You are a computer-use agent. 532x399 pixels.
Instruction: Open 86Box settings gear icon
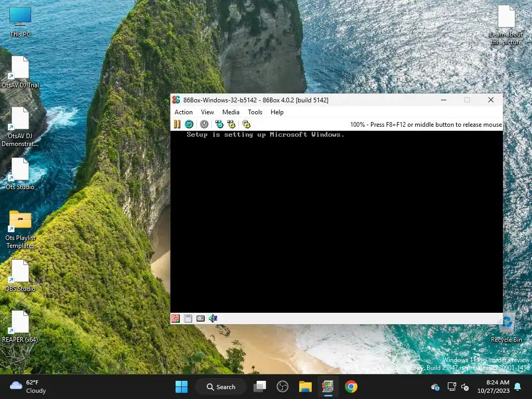tap(246, 124)
